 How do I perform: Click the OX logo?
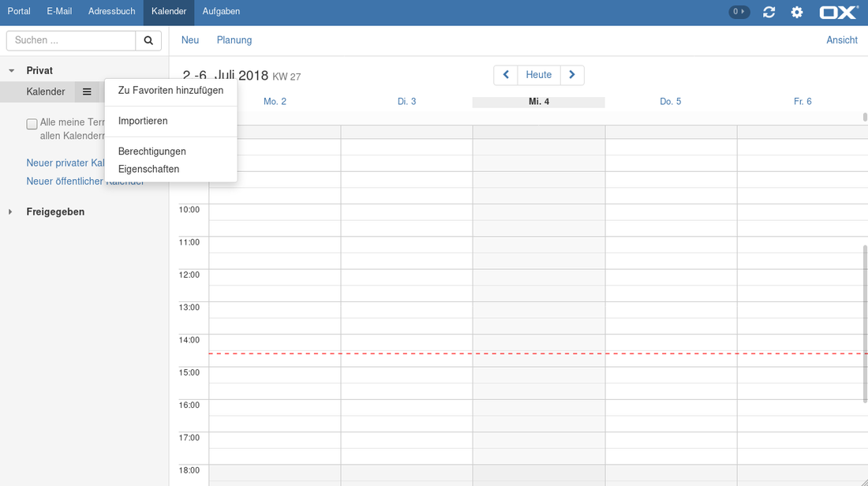[839, 12]
